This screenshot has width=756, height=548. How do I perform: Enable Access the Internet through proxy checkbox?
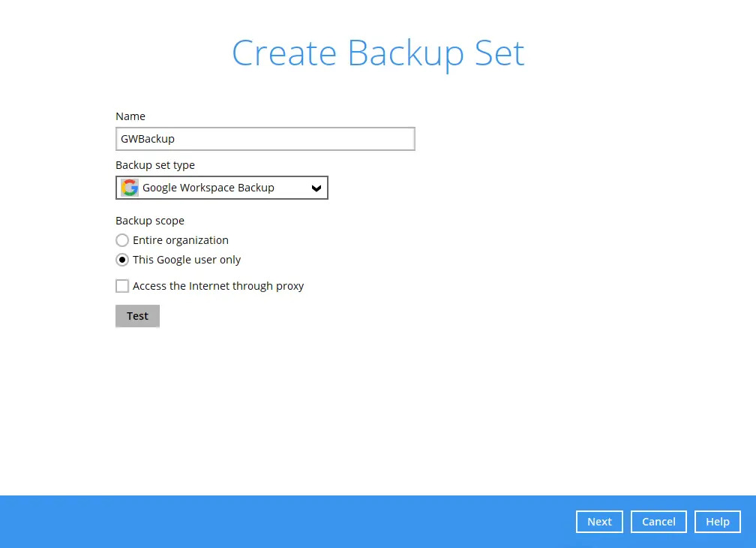click(x=122, y=286)
